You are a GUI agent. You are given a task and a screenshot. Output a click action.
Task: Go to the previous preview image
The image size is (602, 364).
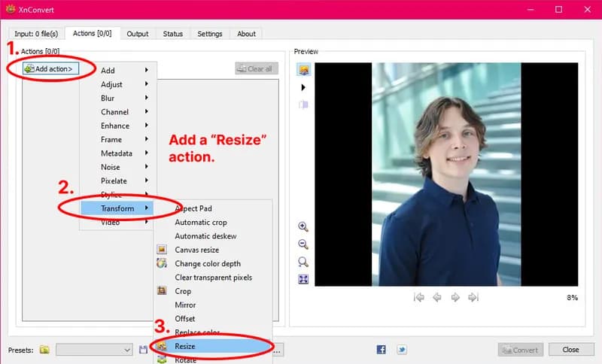(437, 297)
